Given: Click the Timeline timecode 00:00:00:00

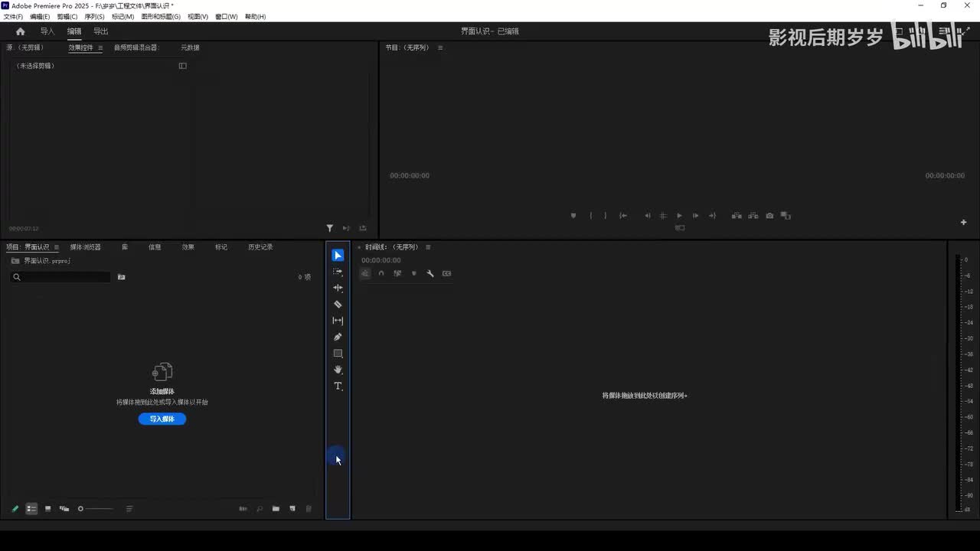Looking at the screenshot, I should (x=381, y=260).
